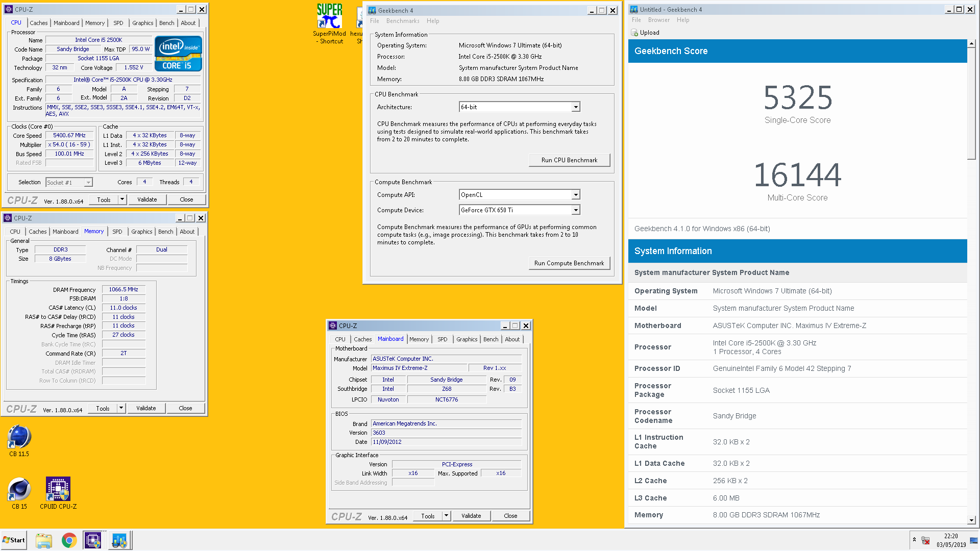Click the taskbar clock showing 22:20
This screenshot has height=551, width=980.
(951, 540)
